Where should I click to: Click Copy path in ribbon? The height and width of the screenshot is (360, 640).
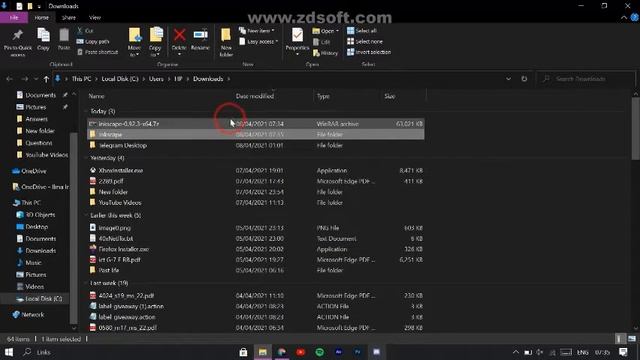click(93, 41)
